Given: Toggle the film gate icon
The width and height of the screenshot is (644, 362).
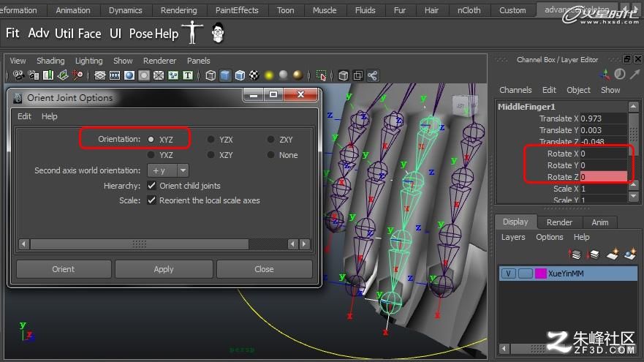Looking at the screenshot, I should pyautogui.click(x=115, y=75).
